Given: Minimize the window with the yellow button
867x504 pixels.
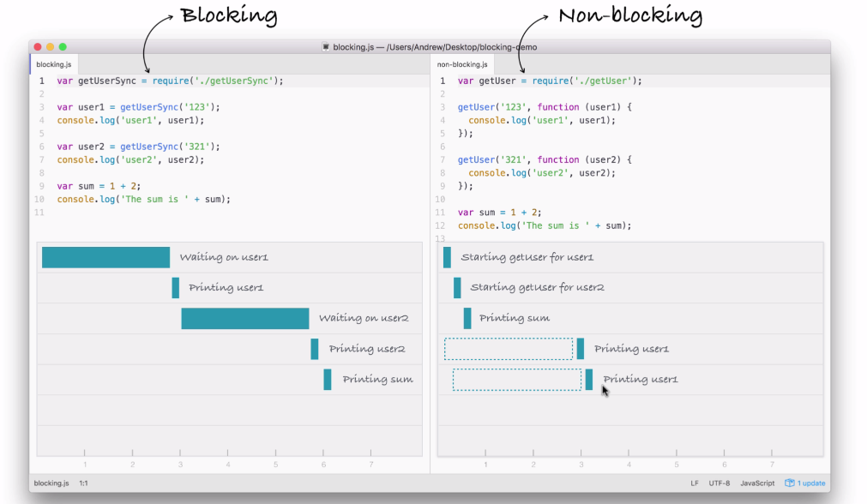Looking at the screenshot, I should [50, 47].
